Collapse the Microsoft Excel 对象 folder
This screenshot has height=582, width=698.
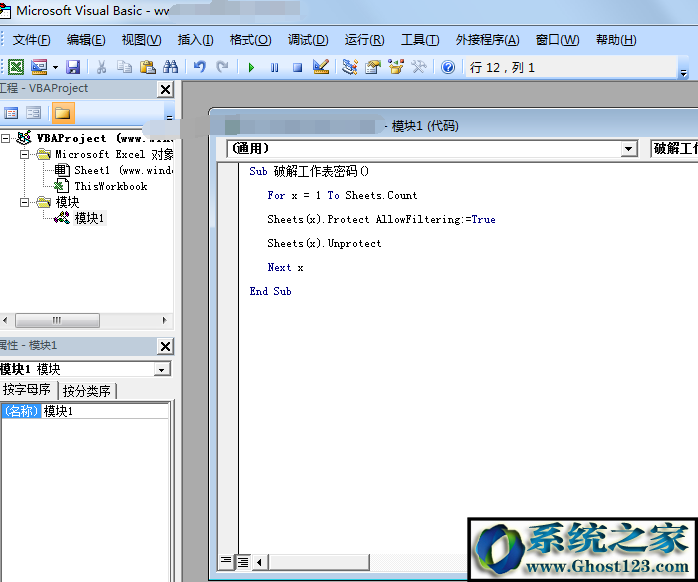coord(24,155)
